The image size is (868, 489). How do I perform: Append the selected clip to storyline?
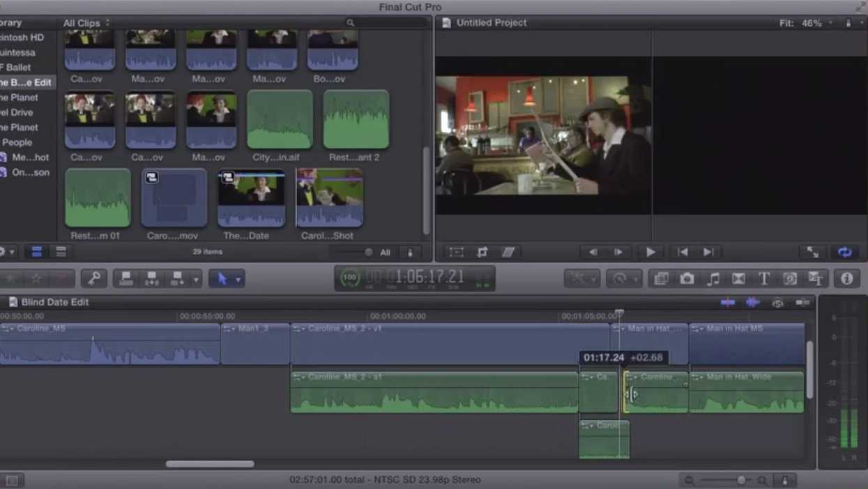coord(177,279)
